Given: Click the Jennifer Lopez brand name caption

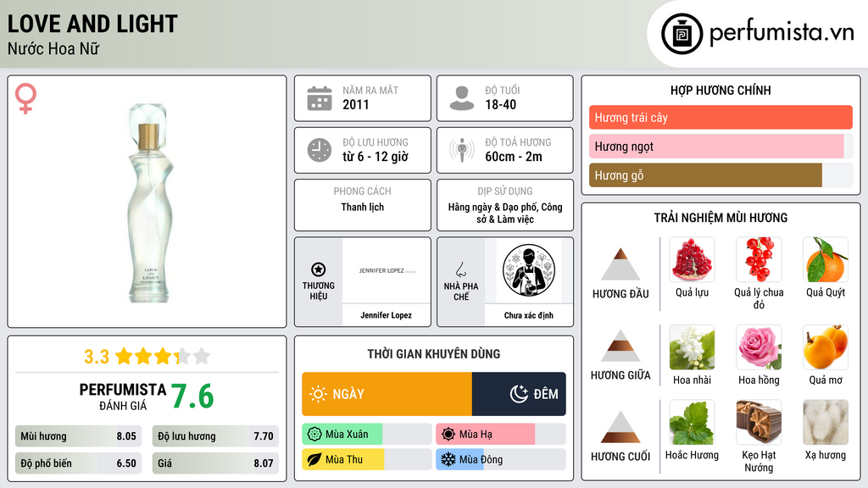Looking at the screenshot, I should pos(386,315).
